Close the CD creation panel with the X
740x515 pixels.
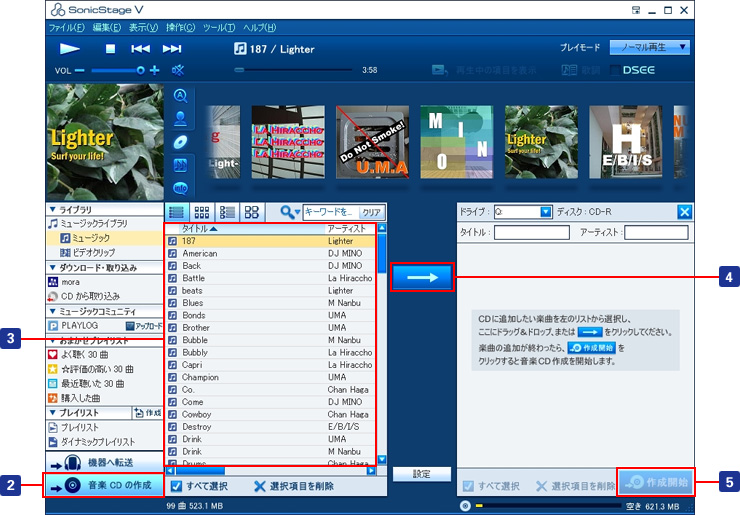tap(684, 212)
